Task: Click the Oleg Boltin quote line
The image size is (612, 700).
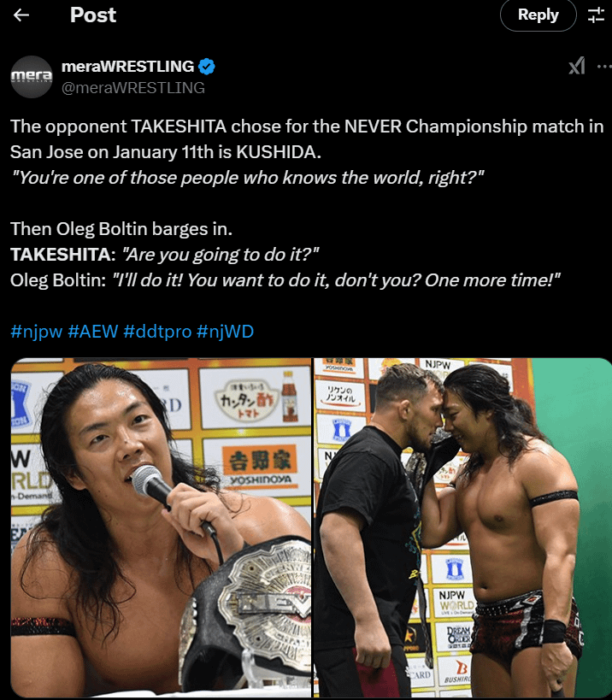Action: [285, 280]
